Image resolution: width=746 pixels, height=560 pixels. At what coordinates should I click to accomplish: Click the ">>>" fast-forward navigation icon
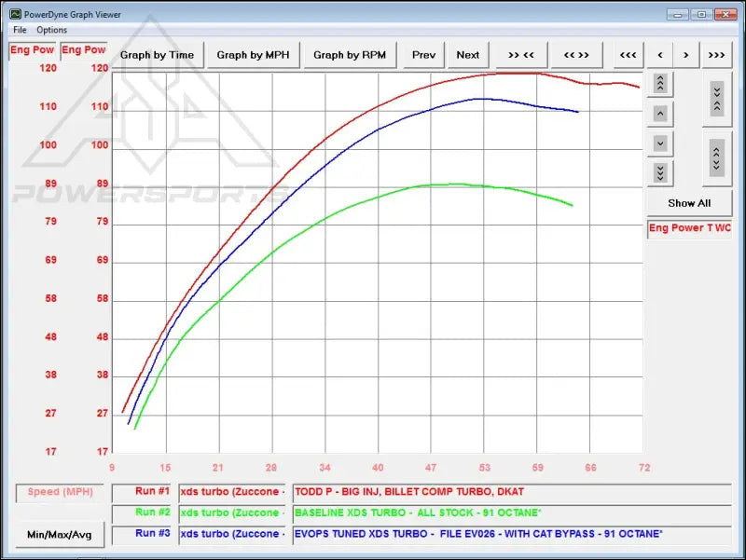click(716, 55)
